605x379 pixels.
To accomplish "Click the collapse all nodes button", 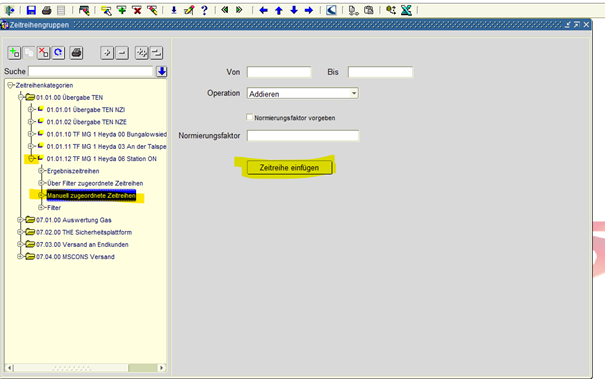I will point(156,53).
